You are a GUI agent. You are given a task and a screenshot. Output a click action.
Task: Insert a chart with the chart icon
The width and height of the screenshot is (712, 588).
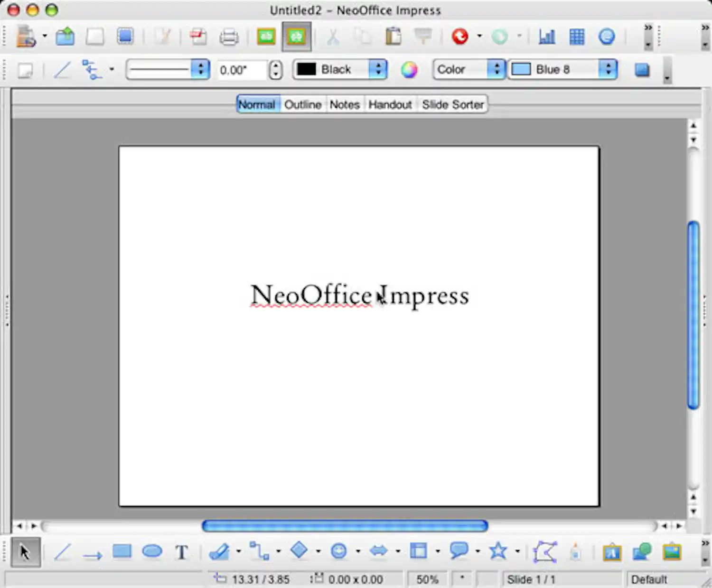(x=546, y=37)
